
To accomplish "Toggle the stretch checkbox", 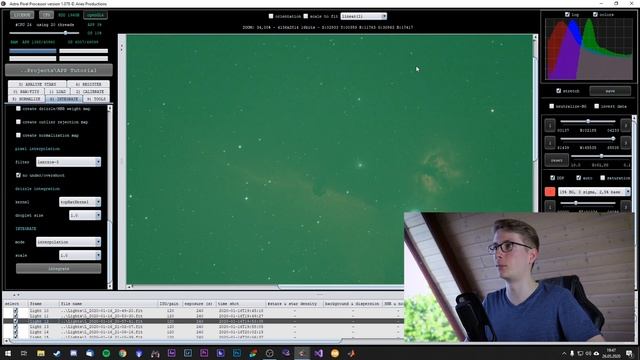I will [x=559, y=91].
